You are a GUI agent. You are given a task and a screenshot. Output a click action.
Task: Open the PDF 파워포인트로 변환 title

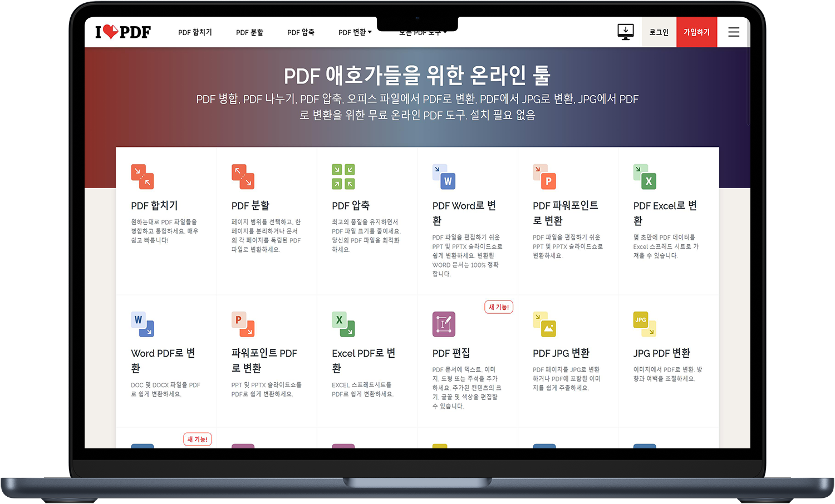click(566, 213)
